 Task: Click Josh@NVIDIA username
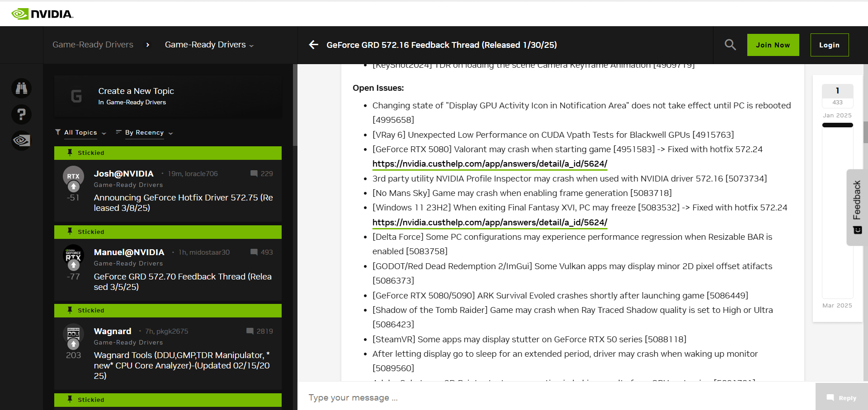tap(123, 173)
